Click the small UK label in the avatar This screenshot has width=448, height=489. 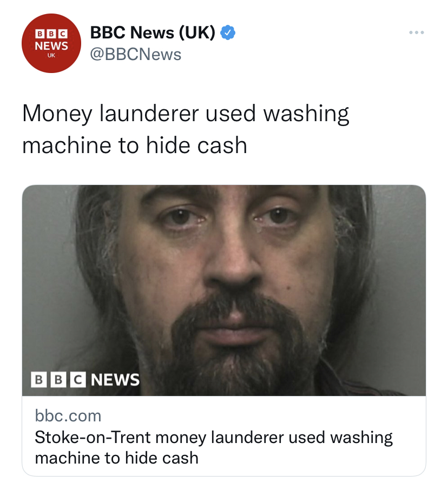tap(51, 55)
